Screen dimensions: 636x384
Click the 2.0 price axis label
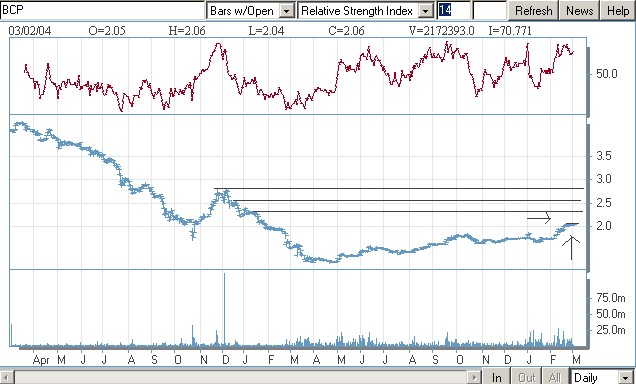click(604, 226)
